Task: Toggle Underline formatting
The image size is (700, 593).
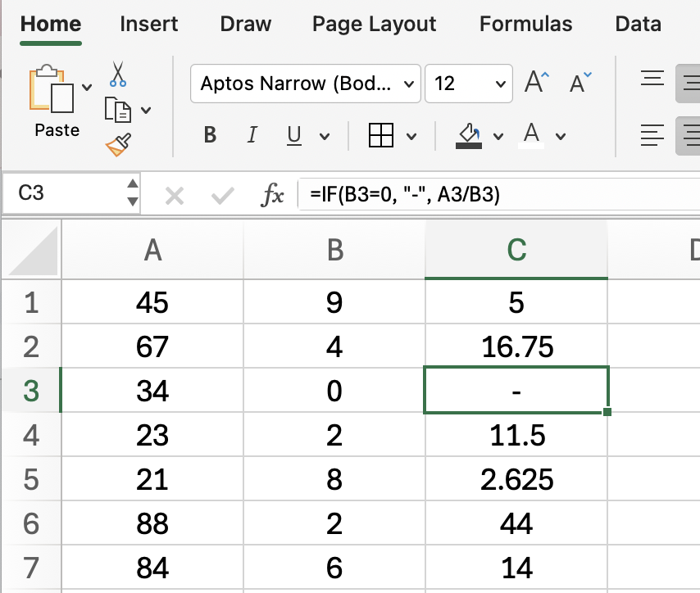Action: tap(294, 135)
